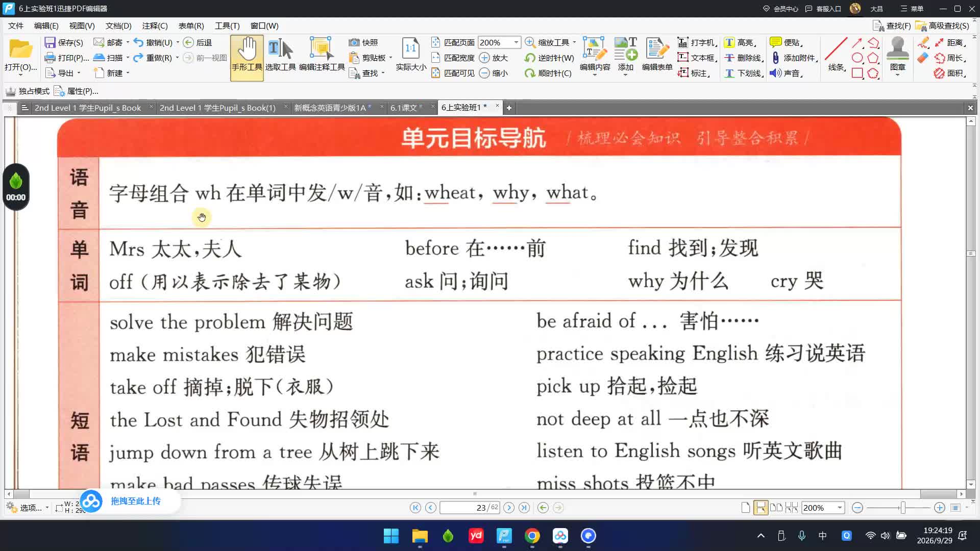Switch to two-page facing layout
Screen dimensions: 980x551
click(776, 508)
